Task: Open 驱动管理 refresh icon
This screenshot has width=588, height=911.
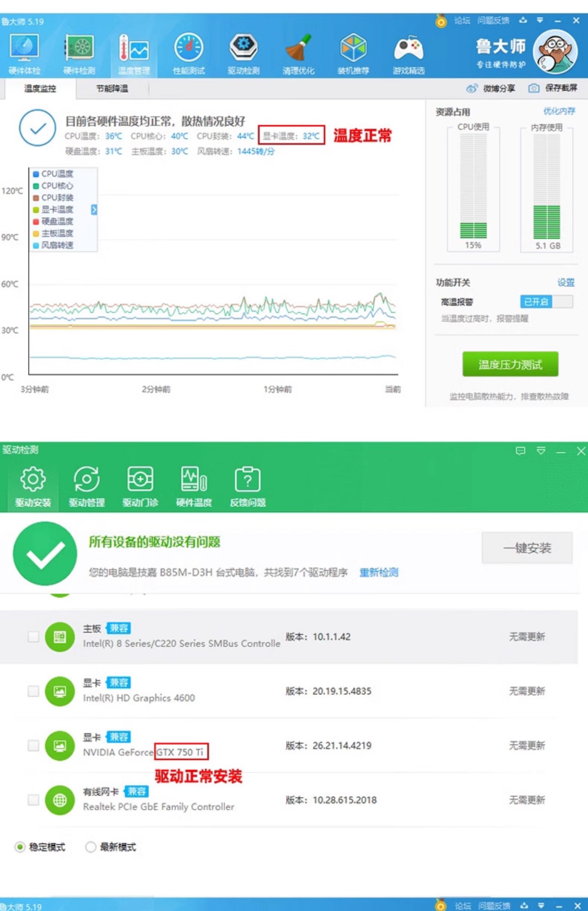Action: click(x=87, y=479)
